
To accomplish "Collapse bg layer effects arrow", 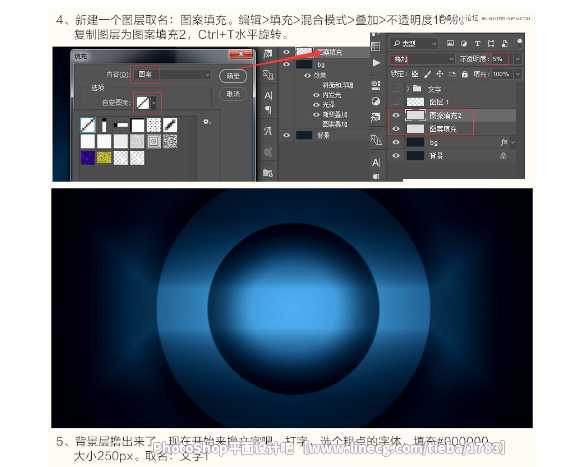I will (x=513, y=142).
